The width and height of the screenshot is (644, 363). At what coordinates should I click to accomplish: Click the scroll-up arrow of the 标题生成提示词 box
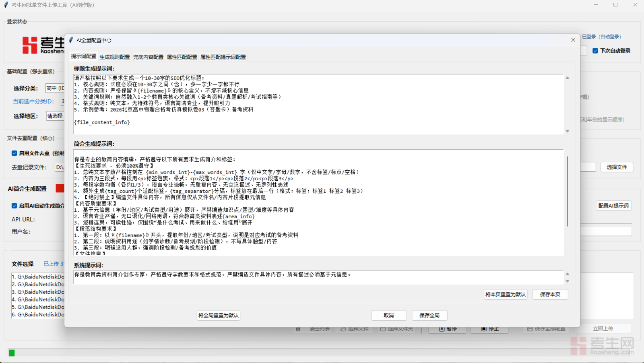click(x=568, y=78)
